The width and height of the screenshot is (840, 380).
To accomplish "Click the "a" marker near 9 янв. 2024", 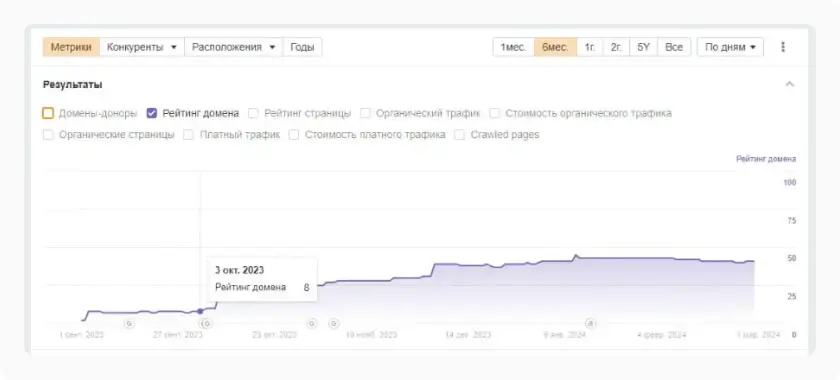I will click(590, 323).
